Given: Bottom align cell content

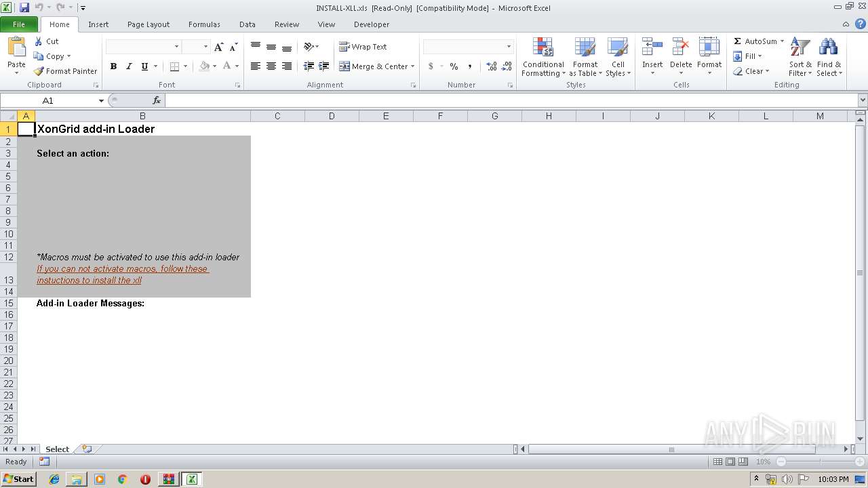Looking at the screenshot, I should 287,47.
